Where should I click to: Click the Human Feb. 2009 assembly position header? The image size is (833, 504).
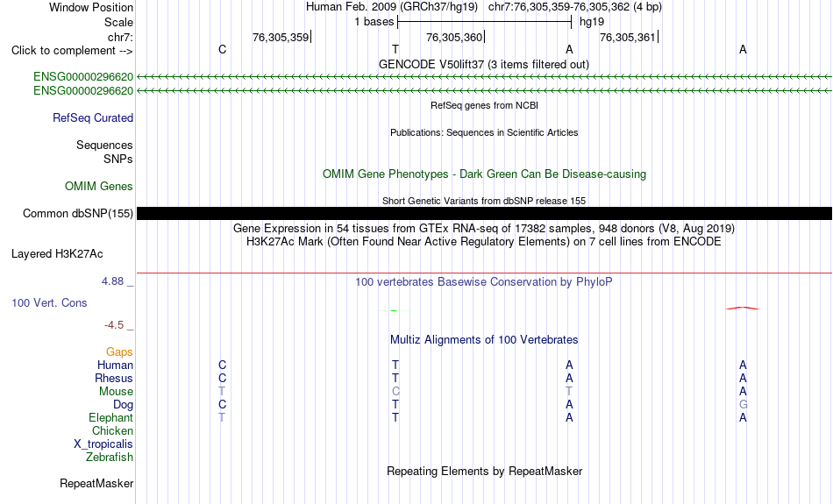click(484, 7)
